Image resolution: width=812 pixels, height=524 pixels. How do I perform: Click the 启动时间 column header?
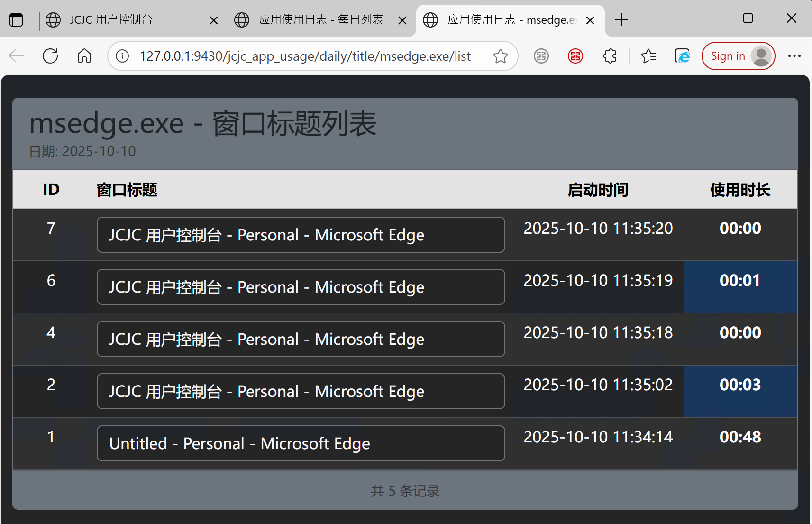(x=598, y=190)
